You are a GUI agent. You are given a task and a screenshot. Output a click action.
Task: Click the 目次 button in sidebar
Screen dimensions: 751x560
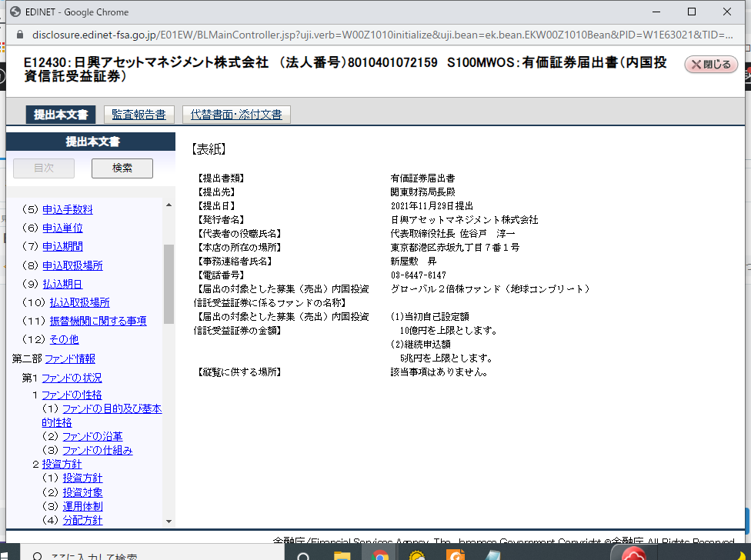point(44,168)
